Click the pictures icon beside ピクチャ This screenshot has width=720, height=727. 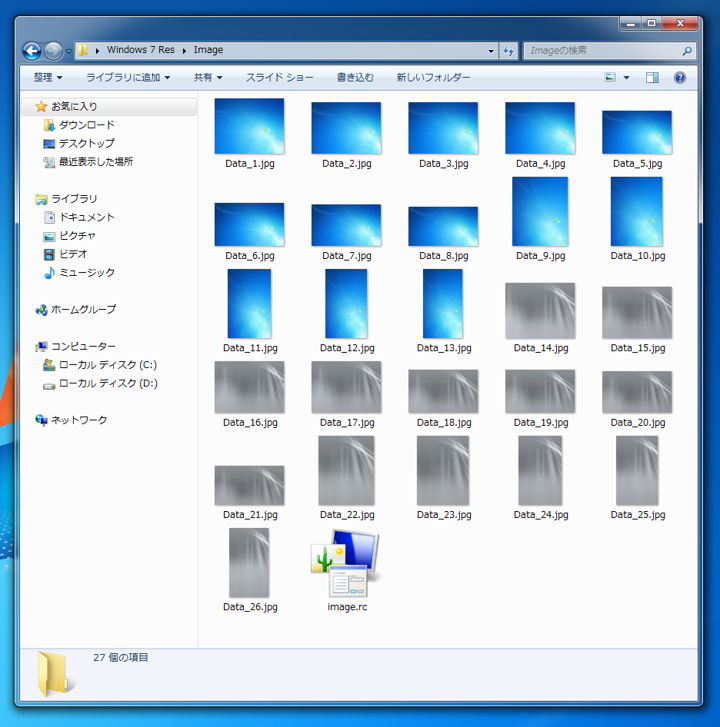(x=49, y=236)
